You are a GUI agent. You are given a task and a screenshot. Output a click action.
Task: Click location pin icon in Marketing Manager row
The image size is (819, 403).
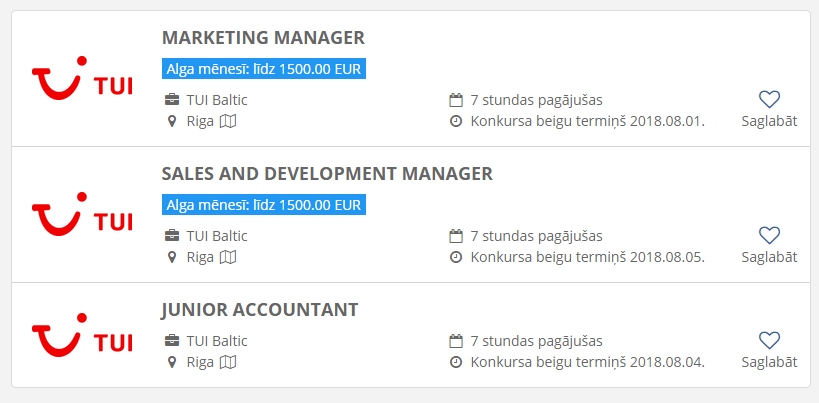pyautogui.click(x=172, y=121)
